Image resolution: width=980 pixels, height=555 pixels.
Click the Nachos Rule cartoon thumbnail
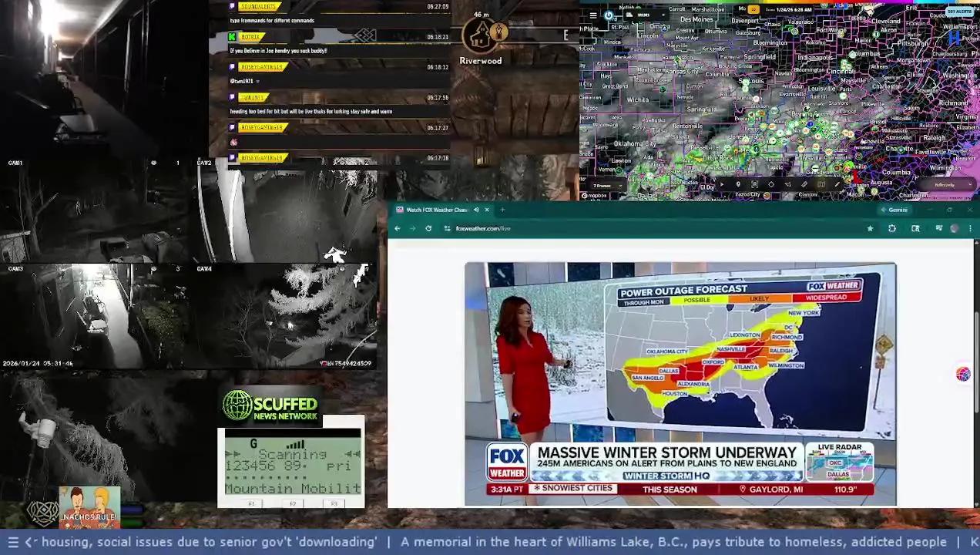pos(89,506)
